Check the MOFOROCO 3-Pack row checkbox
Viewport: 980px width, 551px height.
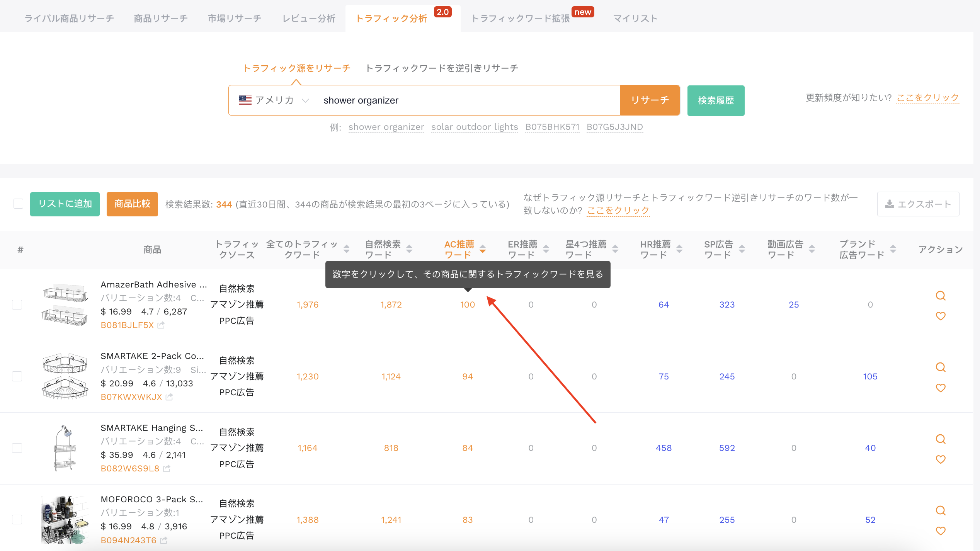click(17, 520)
